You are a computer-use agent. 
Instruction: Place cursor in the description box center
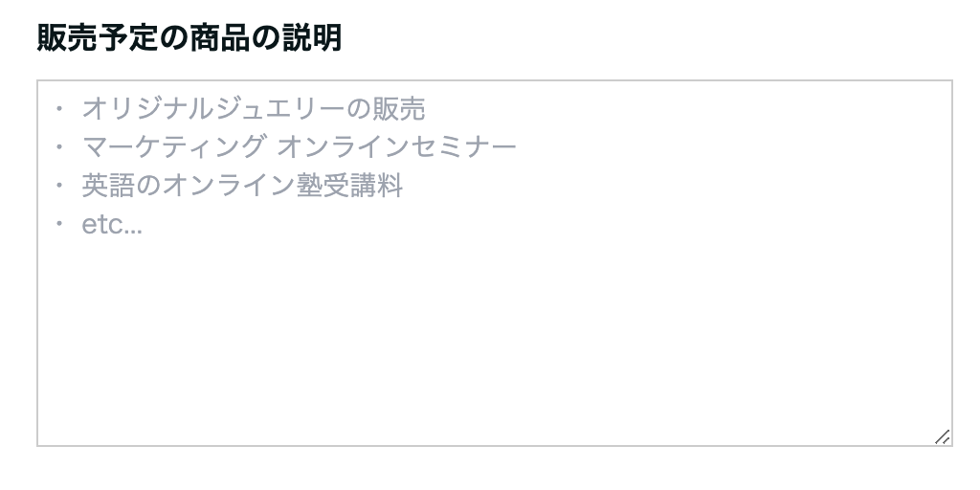click(x=495, y=263)
